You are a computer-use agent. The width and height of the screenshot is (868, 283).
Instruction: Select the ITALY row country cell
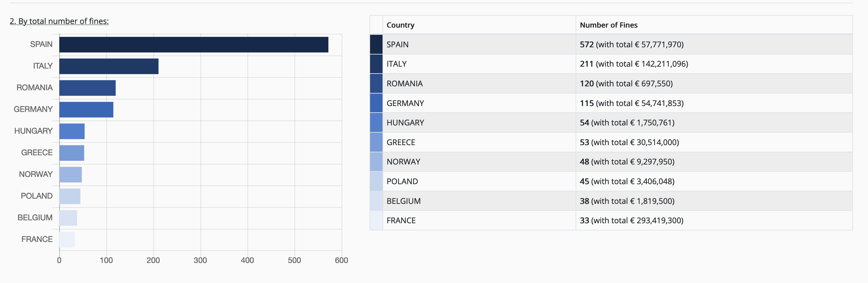(397, 64)
